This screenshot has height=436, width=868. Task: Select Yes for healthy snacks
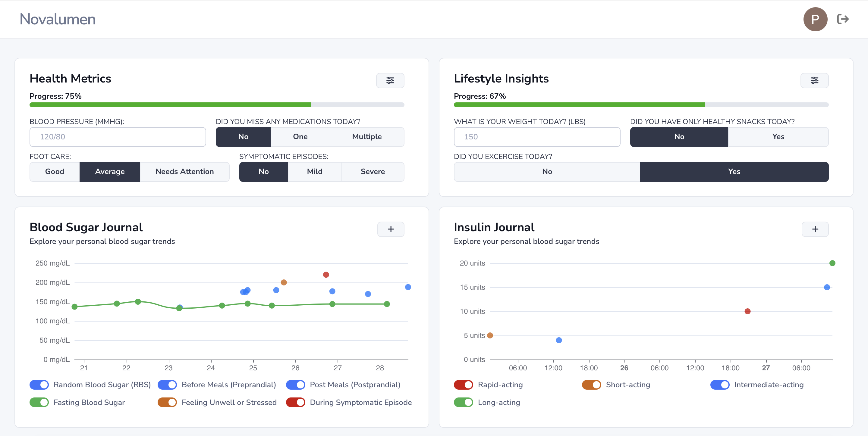(778, 137)
